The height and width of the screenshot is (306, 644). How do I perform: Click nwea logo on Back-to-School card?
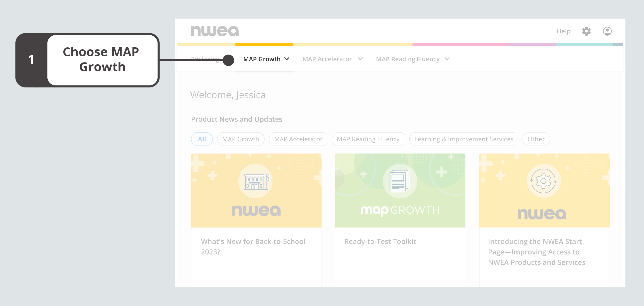pos(256,210)
